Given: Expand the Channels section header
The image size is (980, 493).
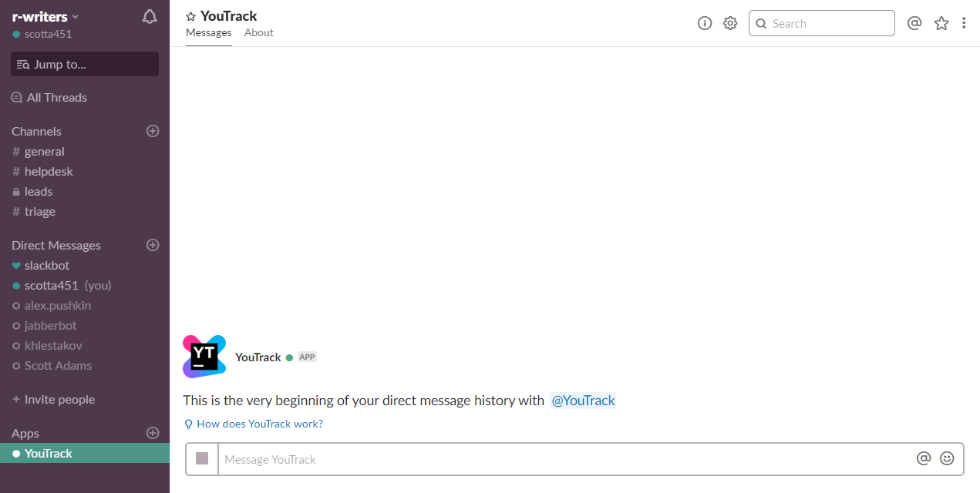Looking at the screenshot, I should (36, 131).
